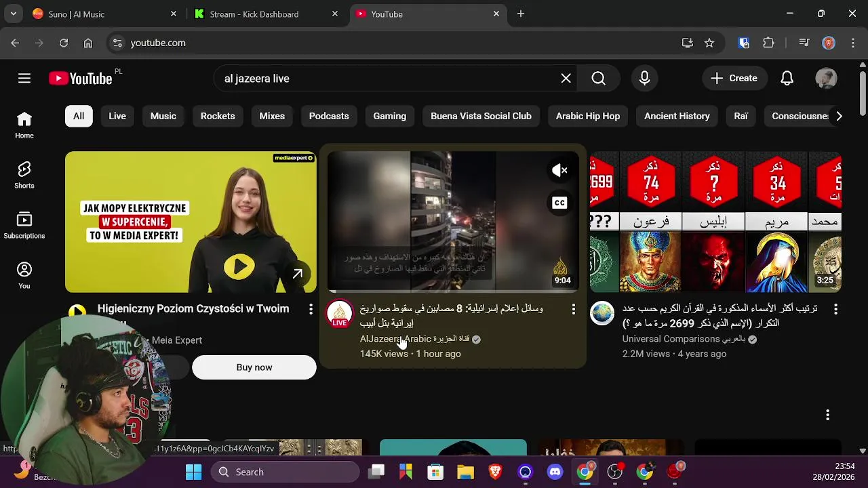Filter results by Rockets chip

[218, 116]
